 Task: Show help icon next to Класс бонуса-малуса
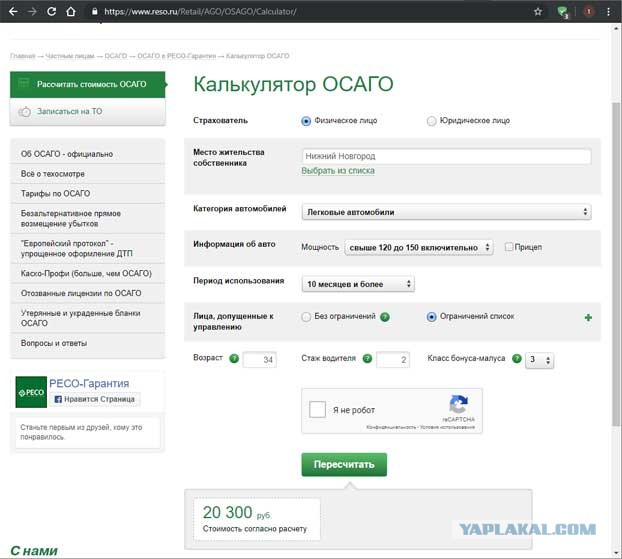pyautogui.click(x=516, y=359)
